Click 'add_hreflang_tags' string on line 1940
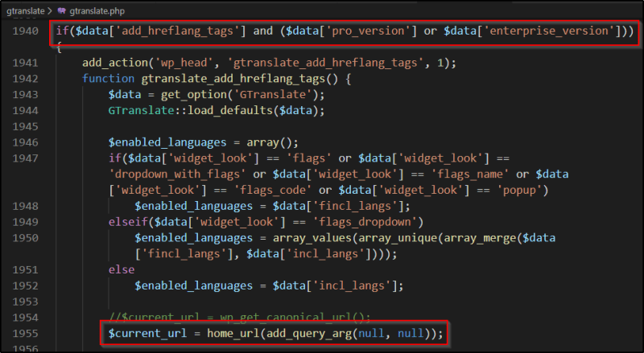 pyautogui.click(x=177, y=31)
